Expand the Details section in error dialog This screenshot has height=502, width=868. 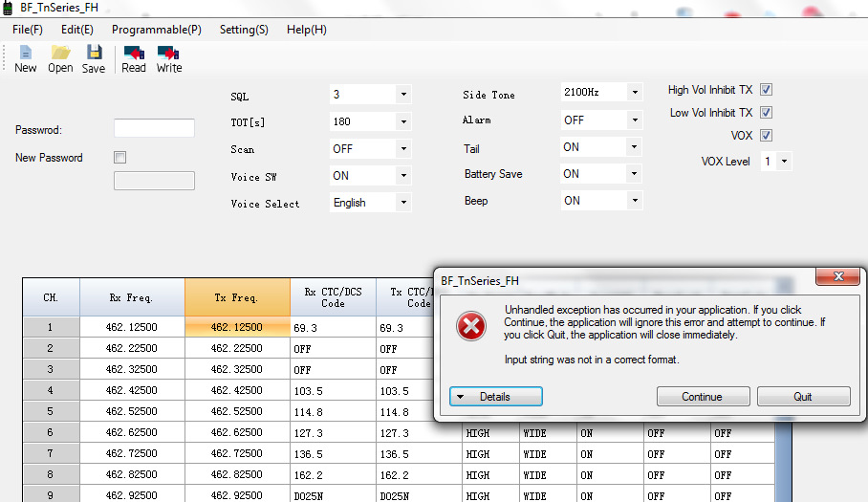point(495,397)
